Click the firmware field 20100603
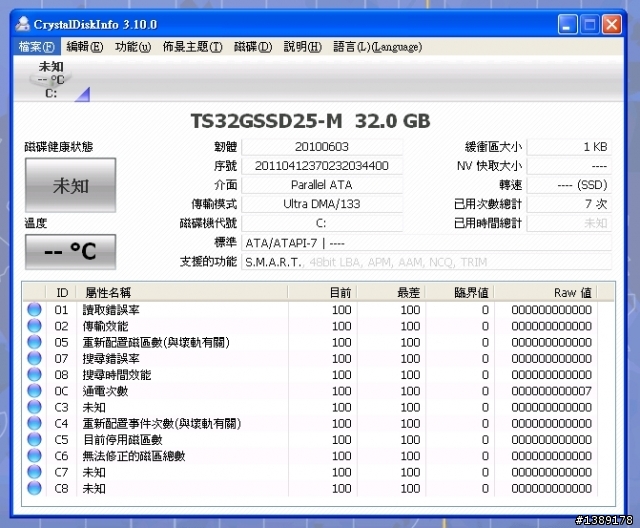This screenshot has height=528, width=640. point(322,147)
